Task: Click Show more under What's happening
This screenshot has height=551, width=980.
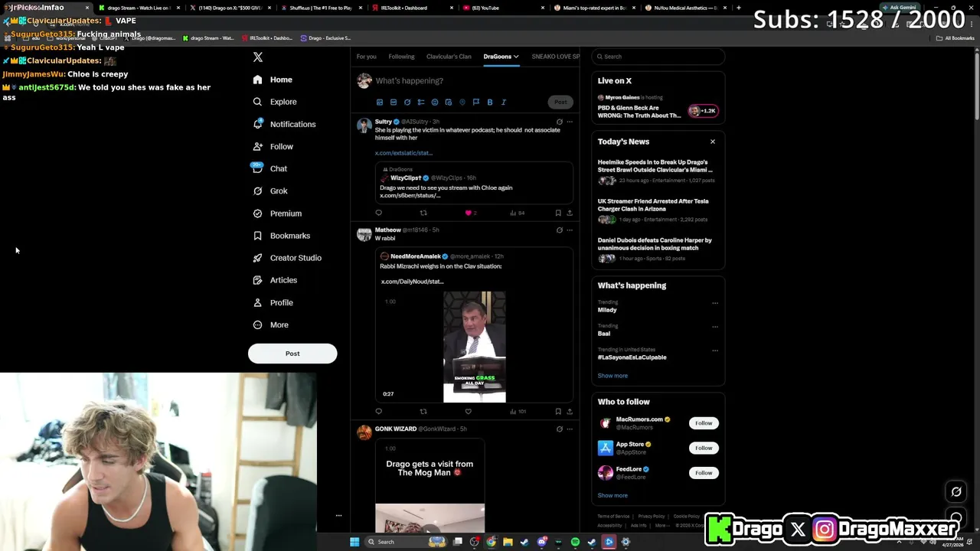Action: [x=612, y=376]
